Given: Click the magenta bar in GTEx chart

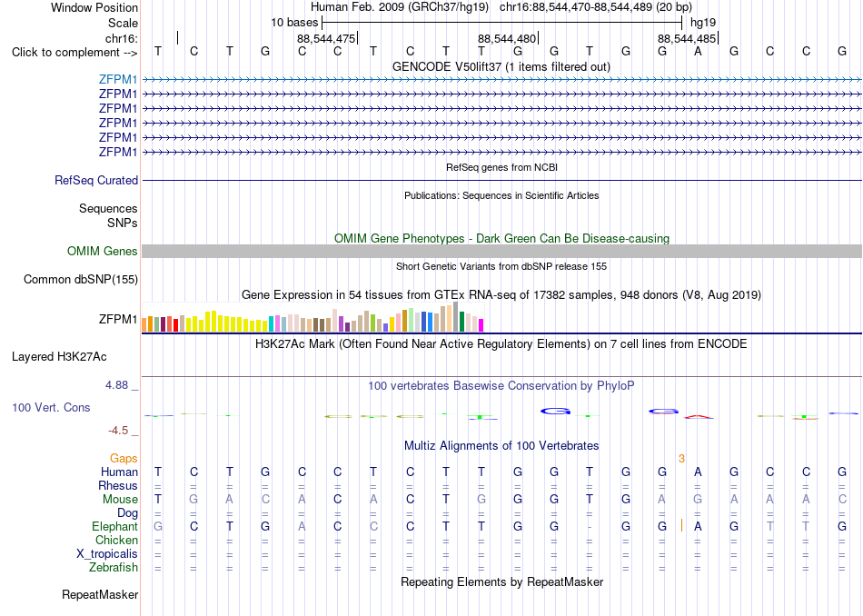Looking at the screenshot, I should coord(481,325).
